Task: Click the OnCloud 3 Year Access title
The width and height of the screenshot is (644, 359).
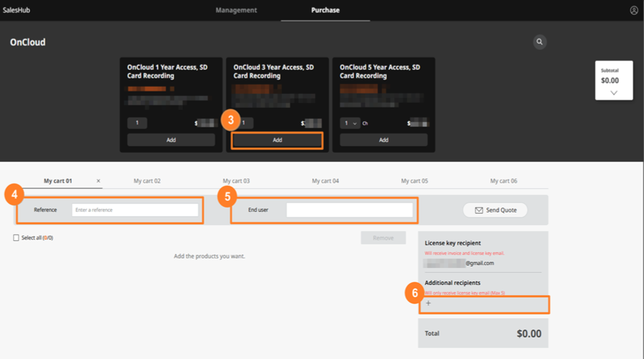Action: tap(274, 72)
